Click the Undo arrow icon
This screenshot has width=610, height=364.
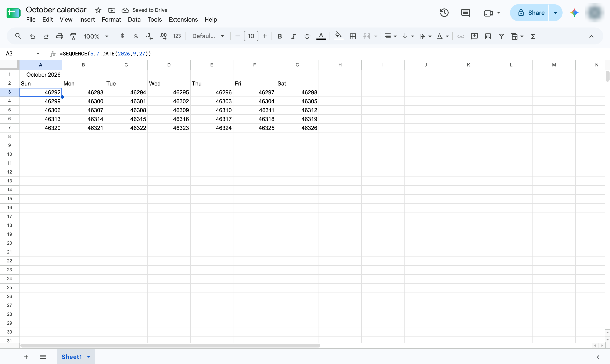tap(32, 36)
